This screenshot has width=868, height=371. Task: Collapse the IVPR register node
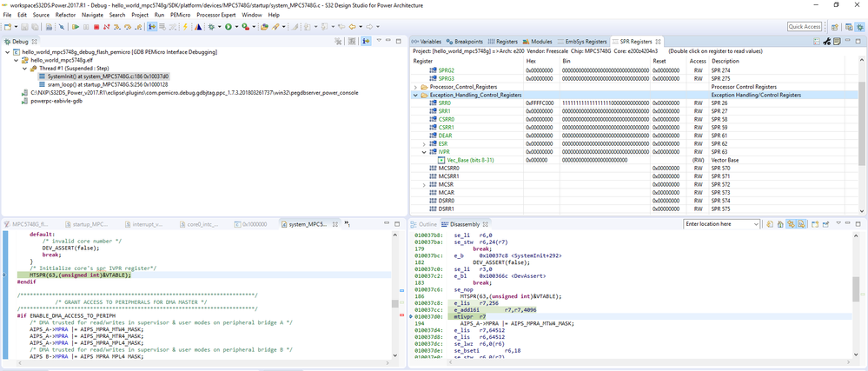pos(424,151)
